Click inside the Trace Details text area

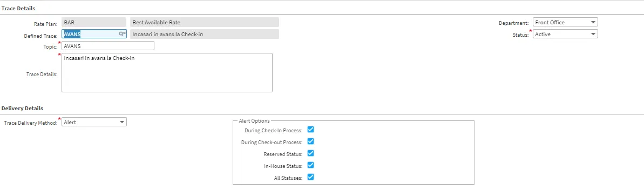[167, 73]
